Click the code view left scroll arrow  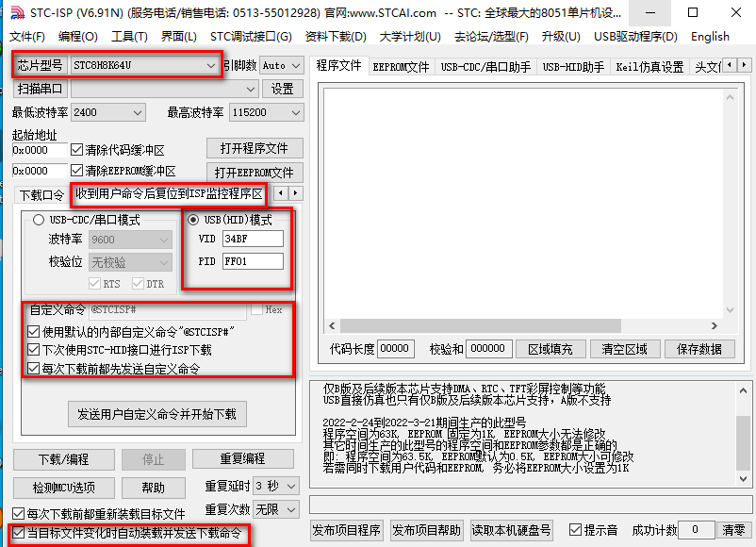[x=332, y=326]
